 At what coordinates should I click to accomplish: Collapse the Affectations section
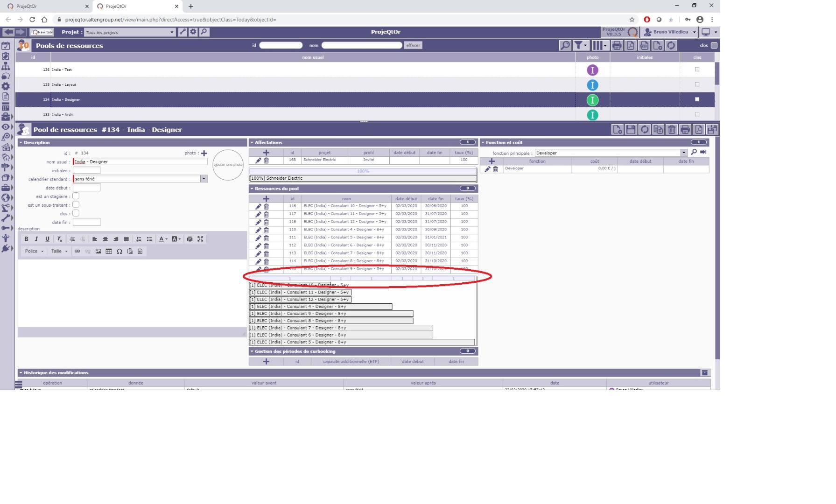pos(252,143)
